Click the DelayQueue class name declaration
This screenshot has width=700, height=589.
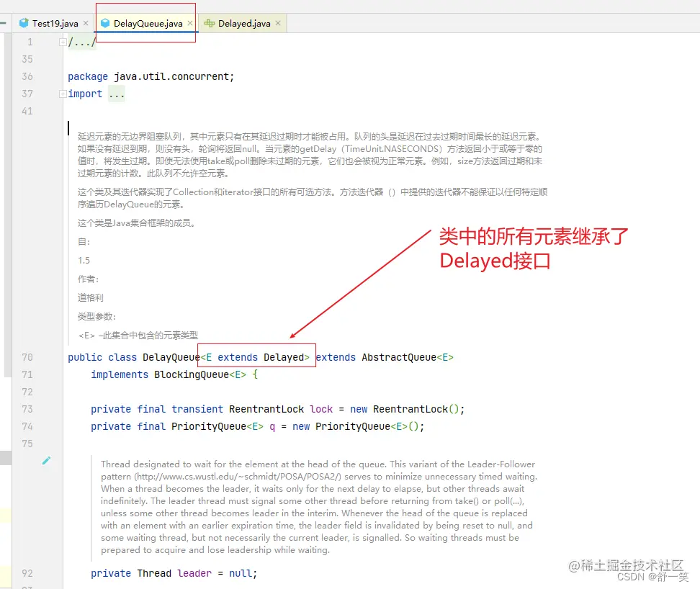point(171,357)
